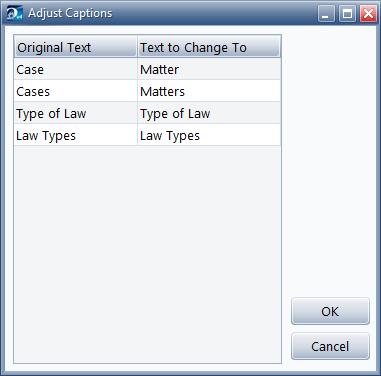Viewport: 381px width, 376px height.
Task: Select the Case original text cell
Action: click(x=76, y=69)
